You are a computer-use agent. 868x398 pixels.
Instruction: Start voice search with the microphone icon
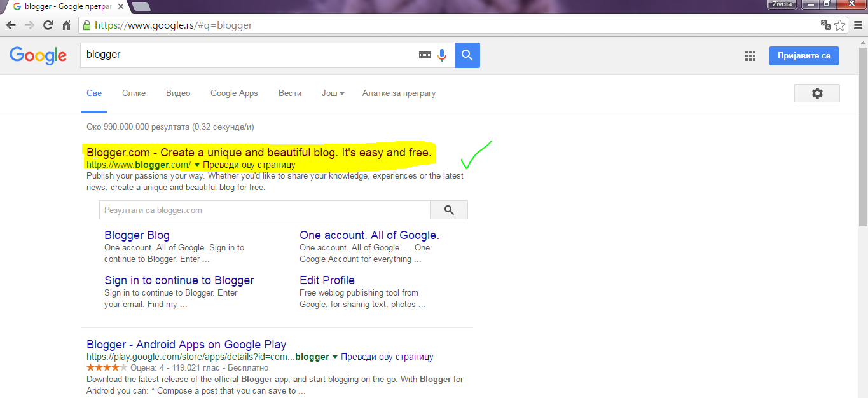(x=442, y=55)
